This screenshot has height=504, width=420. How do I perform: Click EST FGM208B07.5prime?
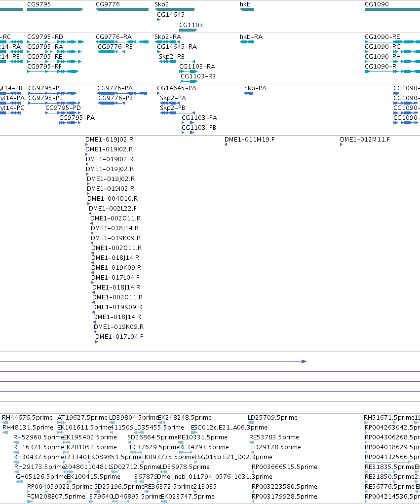point(56,497)
